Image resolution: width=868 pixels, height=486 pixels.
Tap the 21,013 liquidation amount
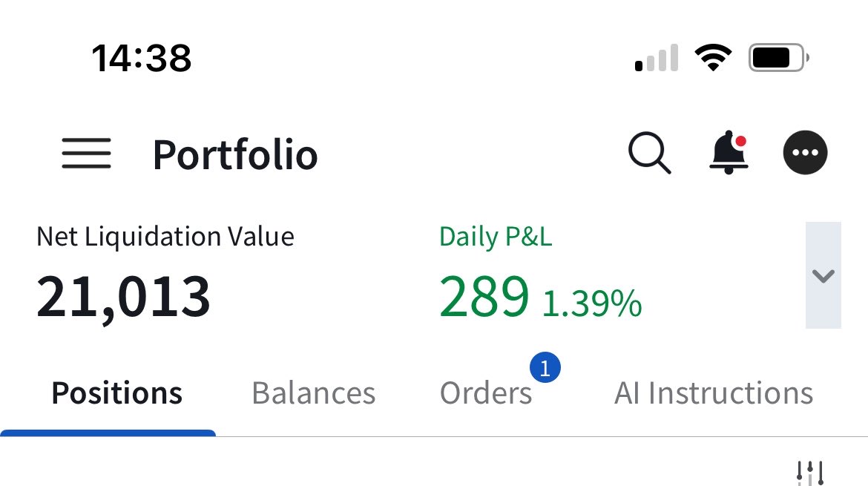(x=123, y=298)
